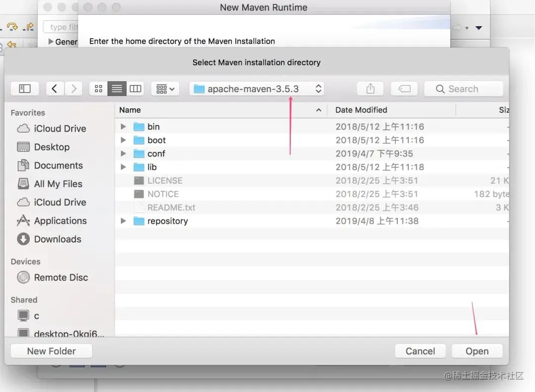535x392 pixels.
Task: Select the bin folder row
Action: pyautogui.click(x=312, y=127)
